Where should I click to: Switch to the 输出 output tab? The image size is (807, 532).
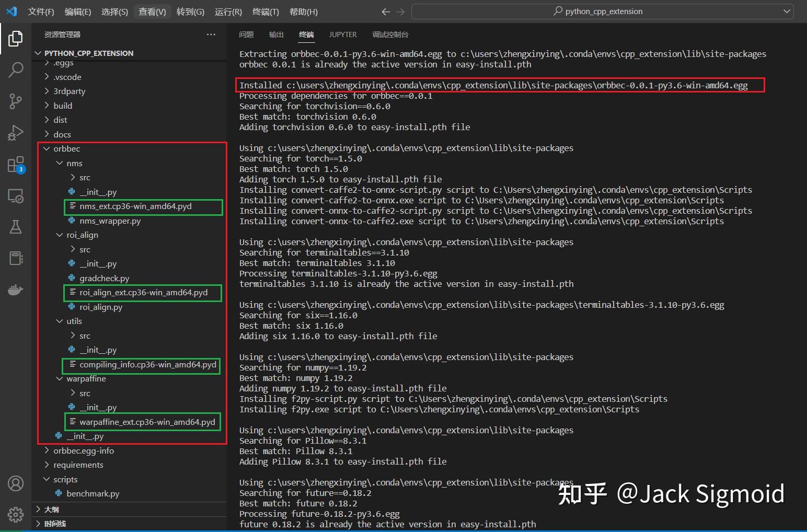pos(276,34)
